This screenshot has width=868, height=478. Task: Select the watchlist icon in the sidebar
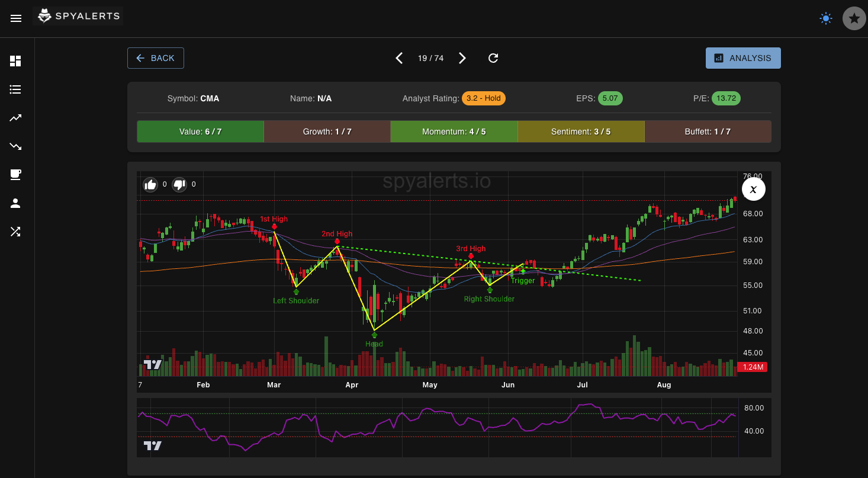point(15,89)
